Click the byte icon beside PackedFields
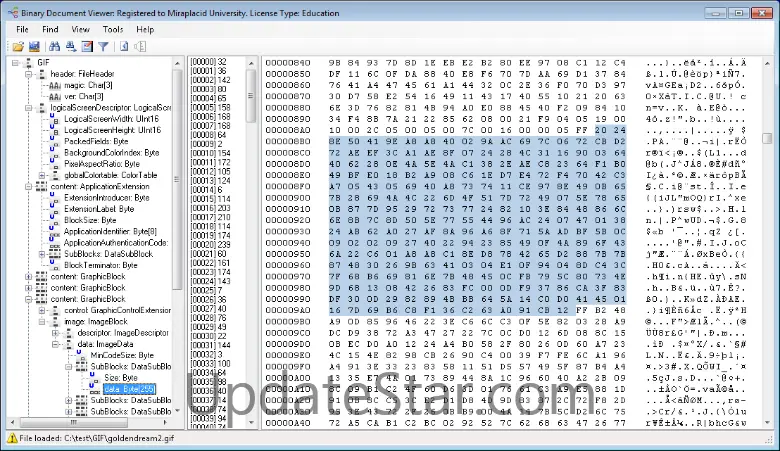The width and height of the screenshot is (780, 451). click(x=55, y=142)
